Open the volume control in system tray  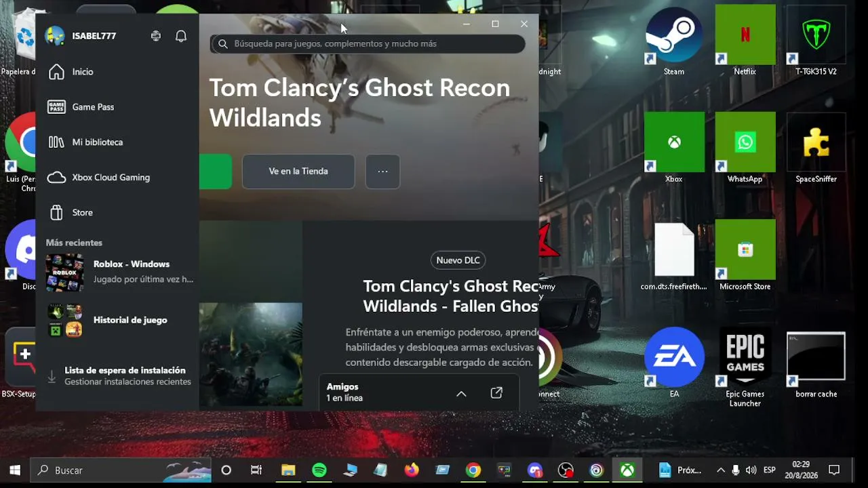coord(751,470)
